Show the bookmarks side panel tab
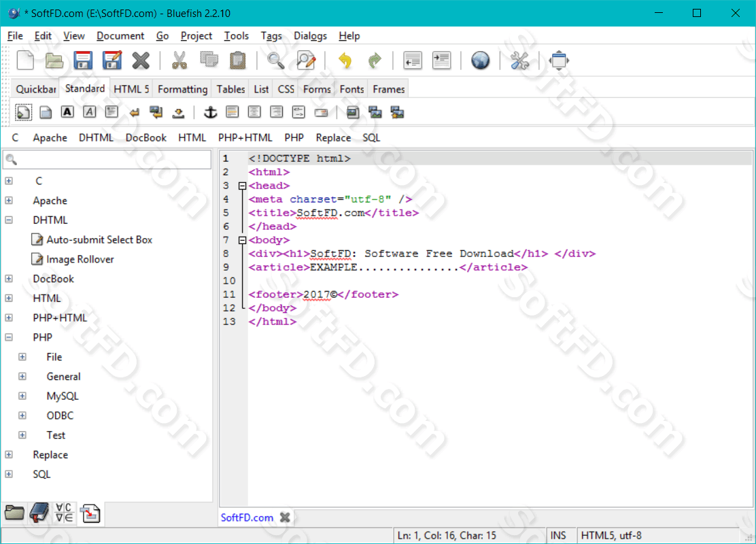 click(x=39, y=513)
